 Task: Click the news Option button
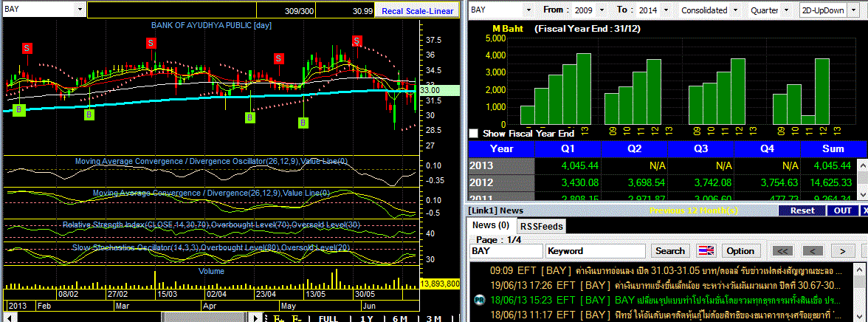tap(740, 250)
